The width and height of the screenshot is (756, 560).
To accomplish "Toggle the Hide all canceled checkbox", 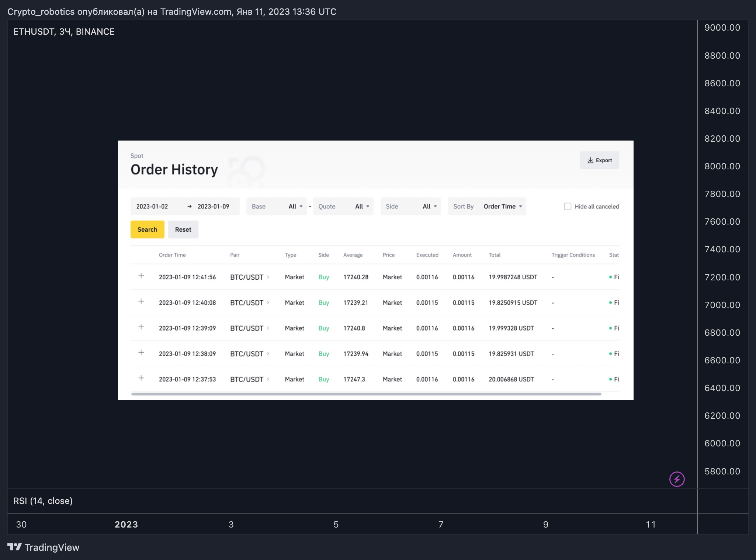I will click(568, 206).
